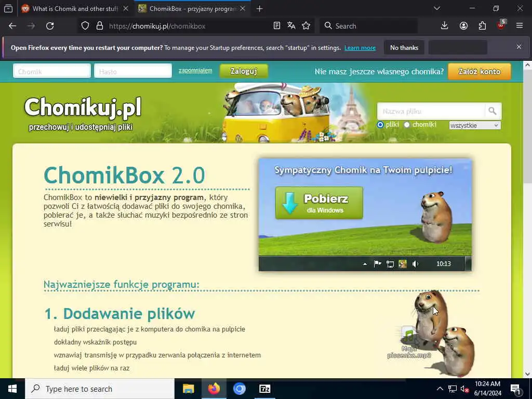Select the 'pliki' radio option
Viewport: 532px width, 399px height.
pos(380,125)
